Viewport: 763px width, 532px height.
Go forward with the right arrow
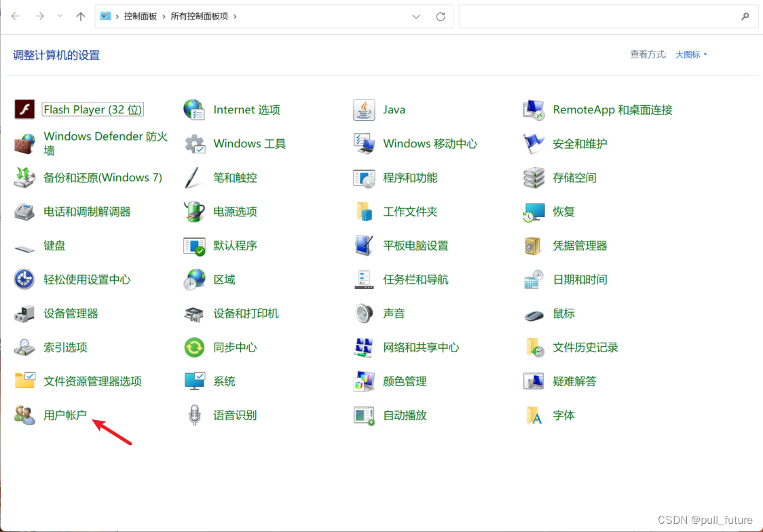pyautogui.click(x=40, y=16)
